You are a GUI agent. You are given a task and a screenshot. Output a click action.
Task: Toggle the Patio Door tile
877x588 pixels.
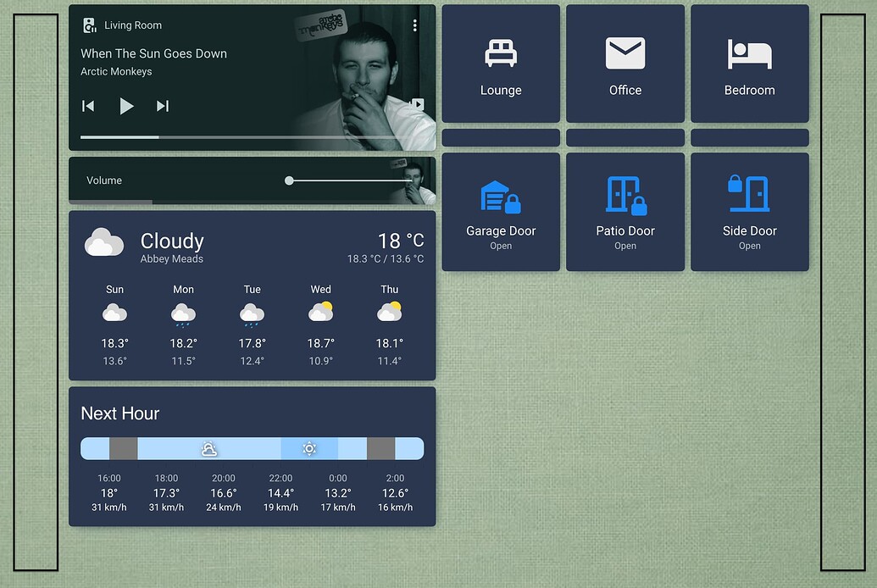click(625, 211)
